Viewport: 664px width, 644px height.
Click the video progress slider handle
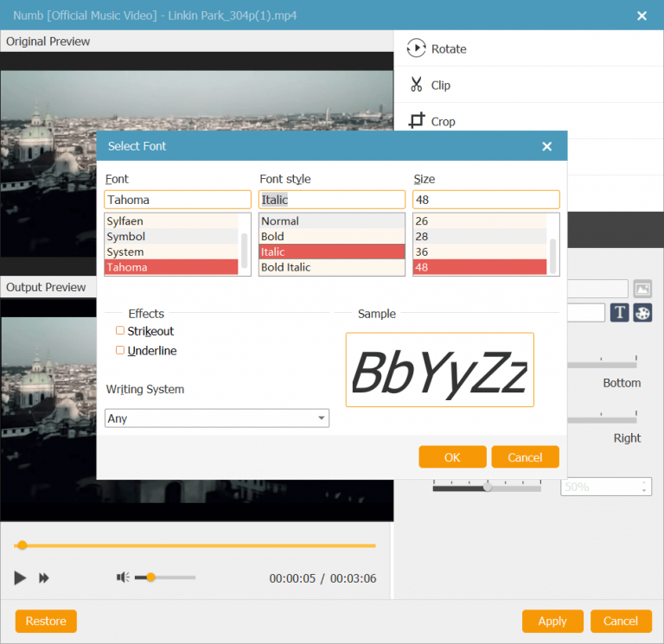pos(22,545)
